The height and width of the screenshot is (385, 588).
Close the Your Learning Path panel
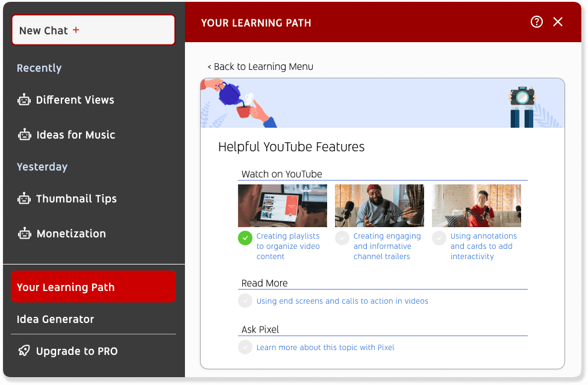558,22
